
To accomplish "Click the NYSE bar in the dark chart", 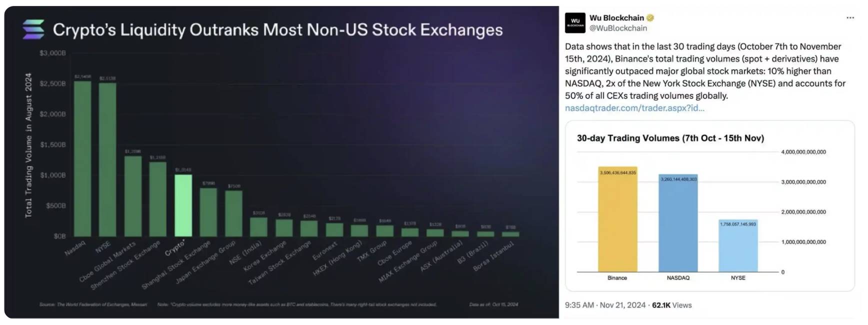I will pyautogui.click(x=107, y=159).
